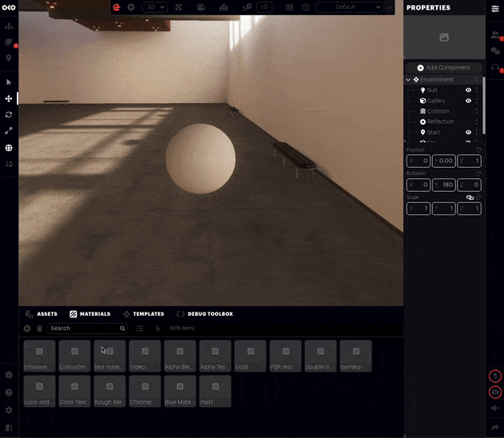
Task: Toggle visibility of the Sun object
Action: (x=469, y=90)
